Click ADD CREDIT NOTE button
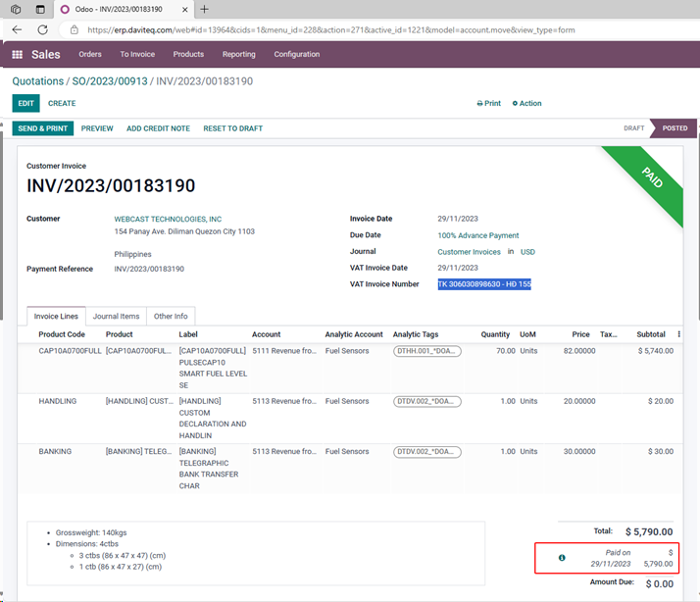The image size is (700, 602). pyautogui.click(x=158, y=128)
